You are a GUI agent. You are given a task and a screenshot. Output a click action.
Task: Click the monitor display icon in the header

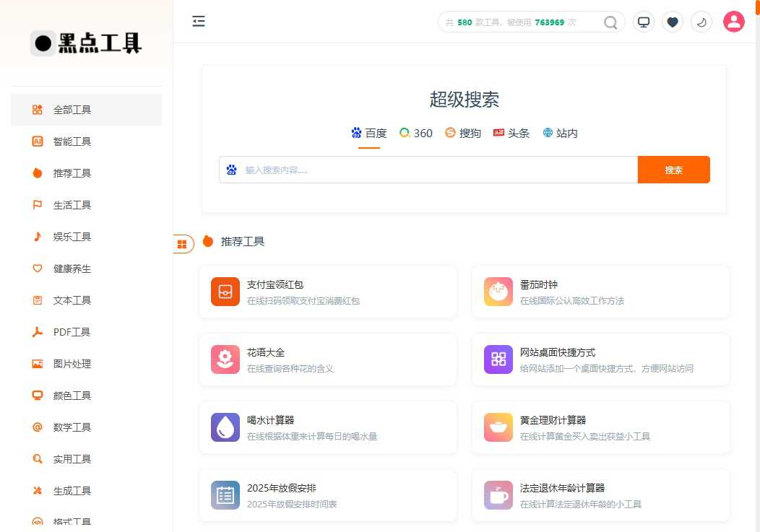644,22
